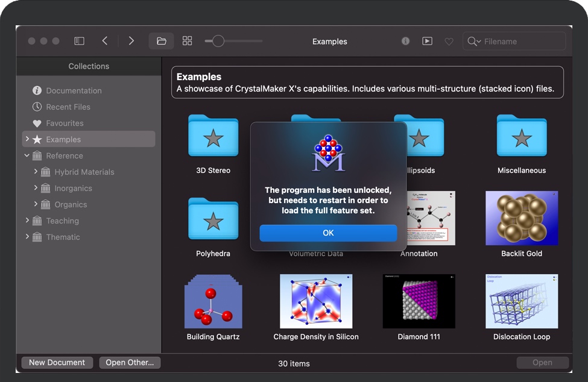Click the dimmed Open button
This screenshot has width=588, height=382.
tap(542, 363)
